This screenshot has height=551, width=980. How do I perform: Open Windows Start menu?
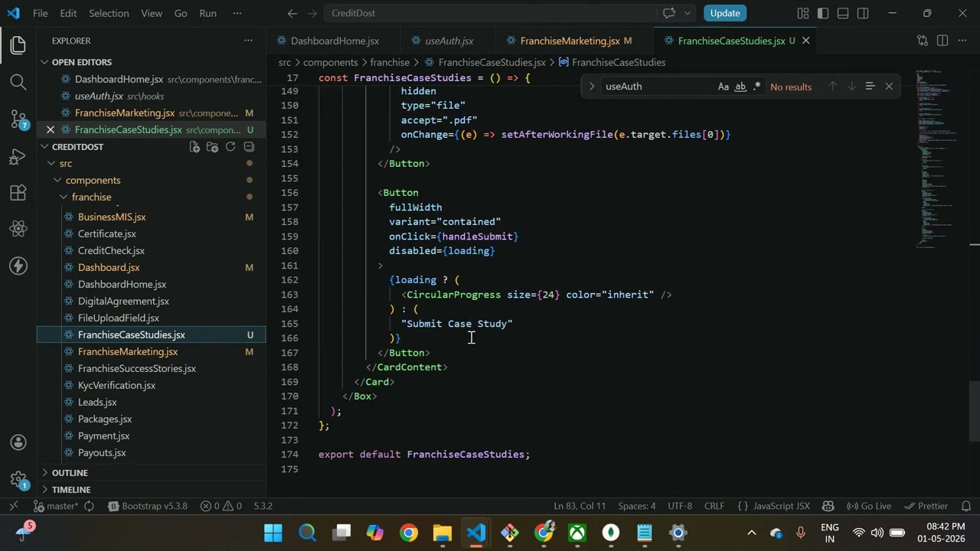click(x=273, y=533)
